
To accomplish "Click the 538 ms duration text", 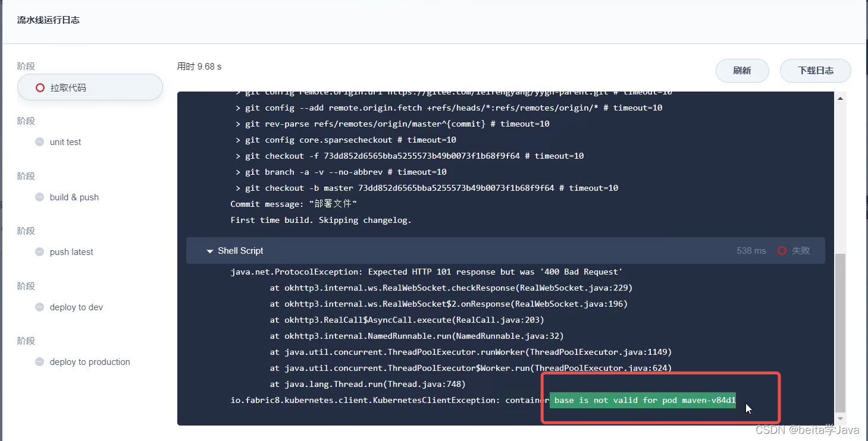I will (x=751, y=251).
